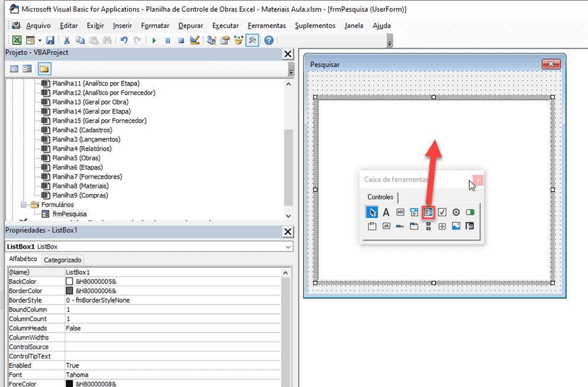The image size is (588, 387).
Task: Pause execution with the Break icon
Action: pyautogui.click(x=167, y=40)
